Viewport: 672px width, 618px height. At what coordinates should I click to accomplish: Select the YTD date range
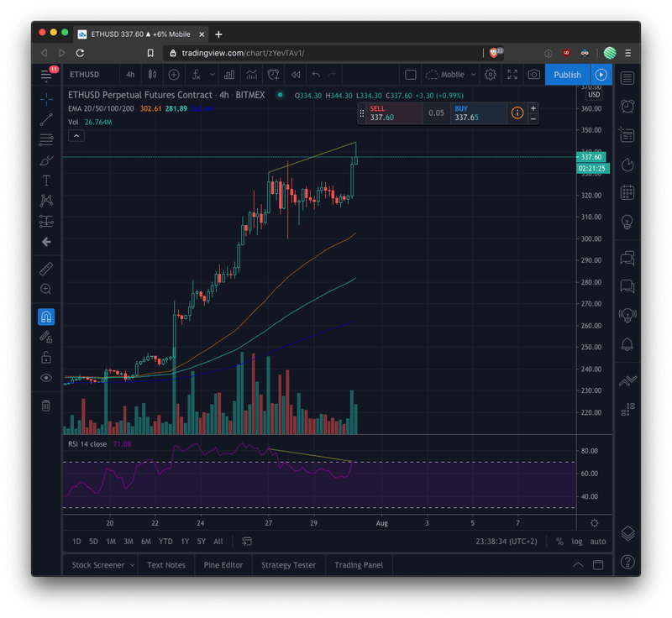tap(165, 542)
